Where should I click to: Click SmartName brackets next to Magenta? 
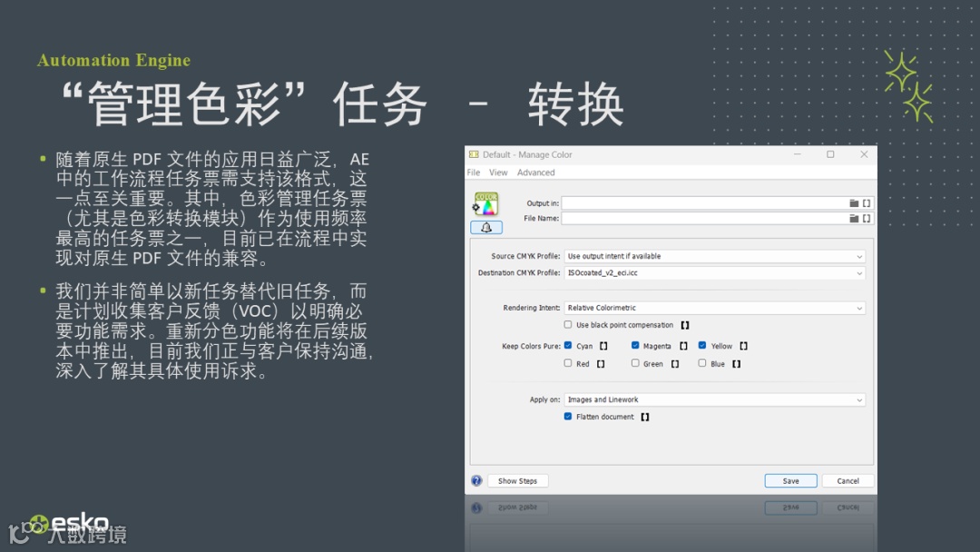[684, 346]
